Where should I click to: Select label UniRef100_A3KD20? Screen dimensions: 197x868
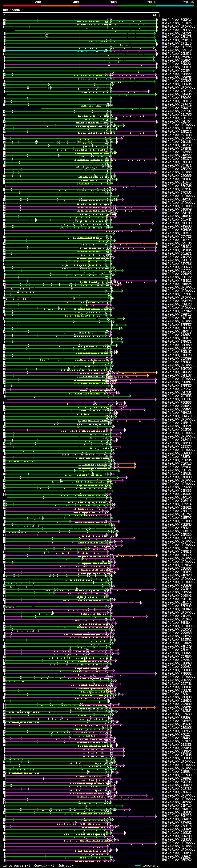pos(176,247)
